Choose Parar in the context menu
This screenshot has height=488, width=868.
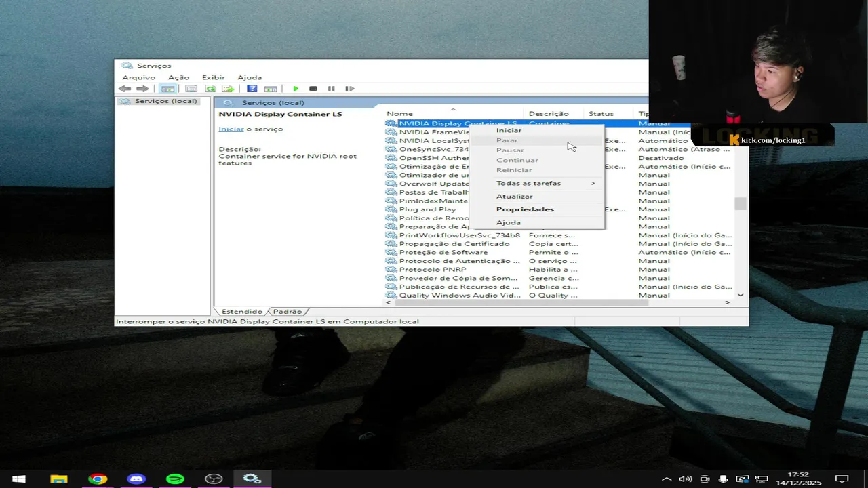(507, 140)
